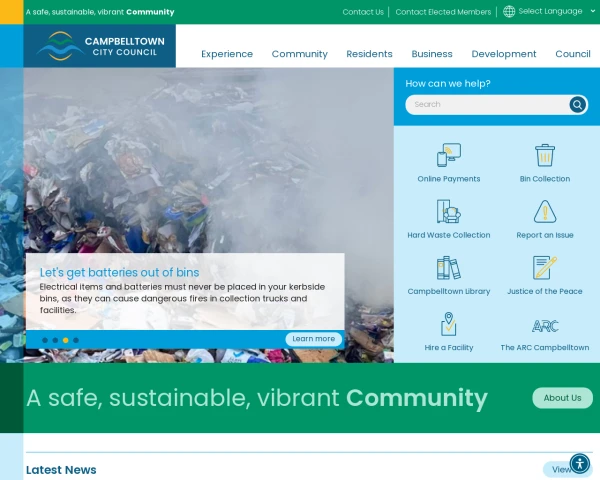
Task: Click The ARC Campbelltown text label
Action: coord(545,348)
